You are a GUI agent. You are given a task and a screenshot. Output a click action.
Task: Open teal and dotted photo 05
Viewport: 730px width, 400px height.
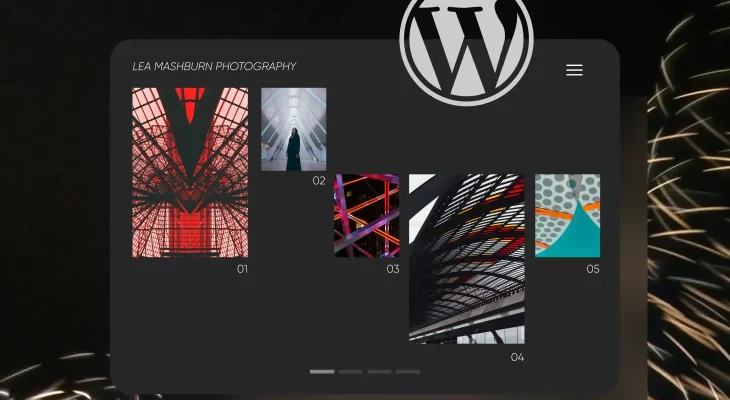coord(568,216)
